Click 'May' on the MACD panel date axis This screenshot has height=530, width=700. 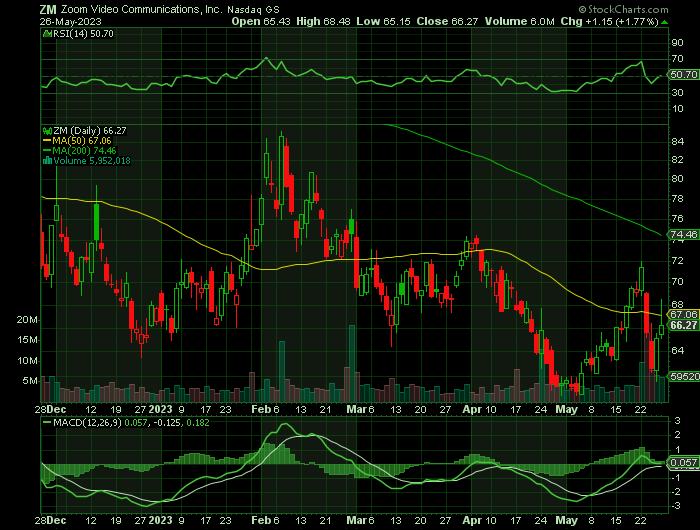[566, 521]
